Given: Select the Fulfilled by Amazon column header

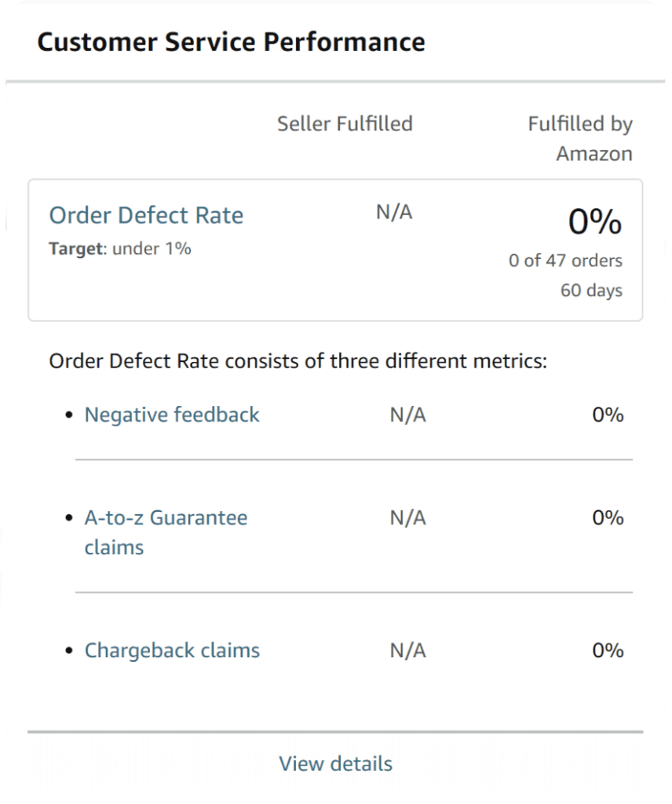Looking at the screenshot, I should tap(580, 138).
